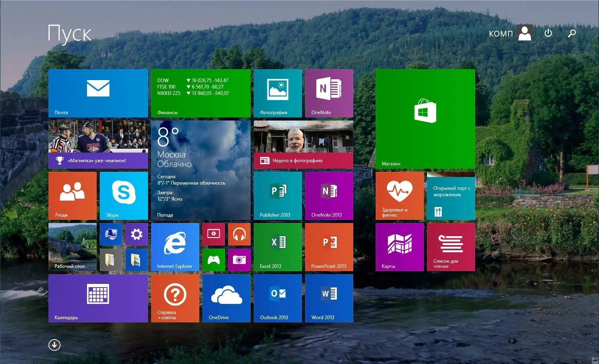Open the OneNote tile with white label
599x364 pixels.
pos(329,93)
